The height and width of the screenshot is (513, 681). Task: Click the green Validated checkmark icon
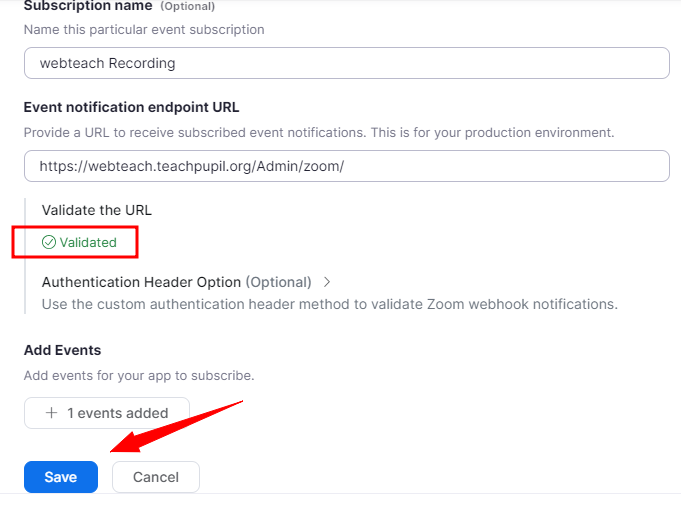click(x=49, y=242)
